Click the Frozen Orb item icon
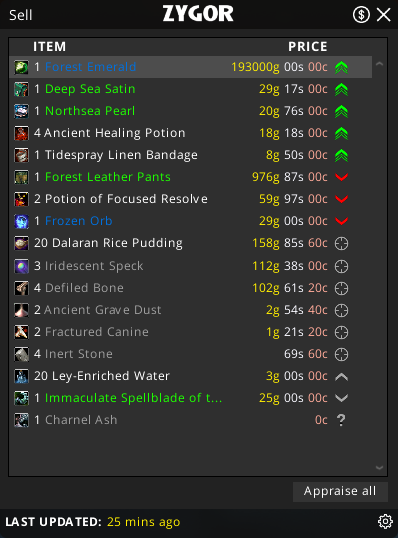 coord(21,221)
